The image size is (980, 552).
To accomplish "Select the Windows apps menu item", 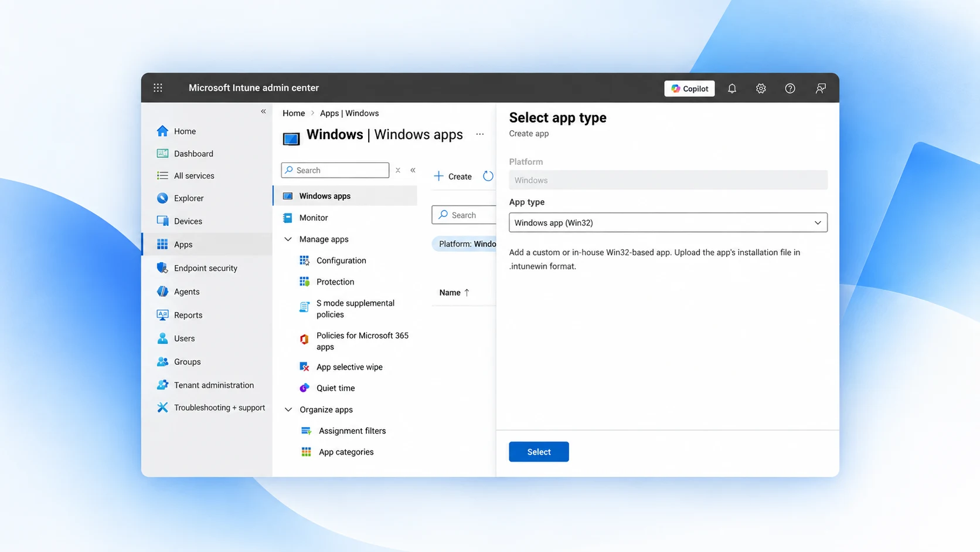I will click(345, 196).
